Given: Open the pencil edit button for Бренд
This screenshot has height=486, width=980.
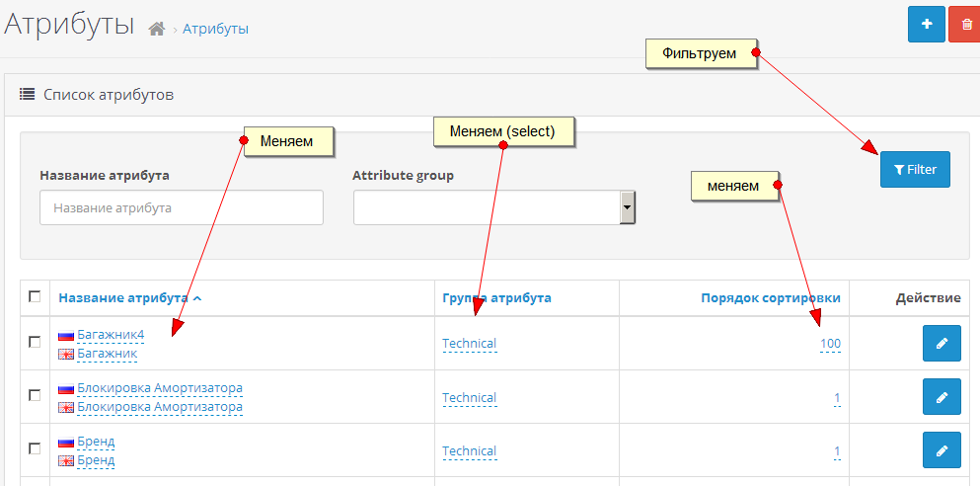Looking at the screenshot, I should [x=942, y=450].
